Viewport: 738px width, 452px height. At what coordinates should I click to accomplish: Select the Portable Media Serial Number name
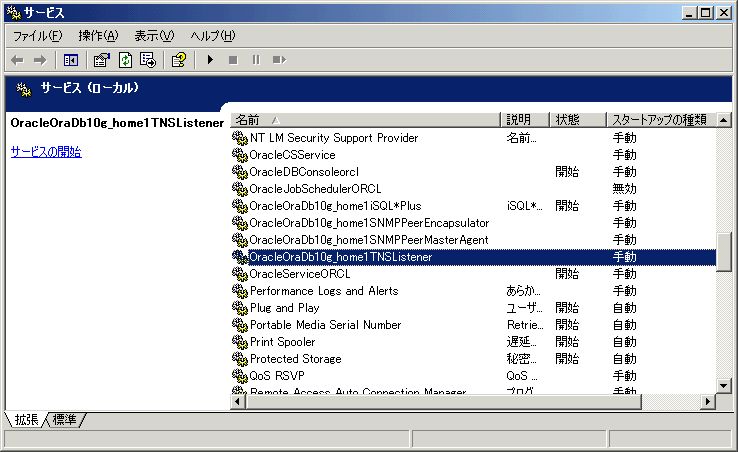(x=325, y=325)
